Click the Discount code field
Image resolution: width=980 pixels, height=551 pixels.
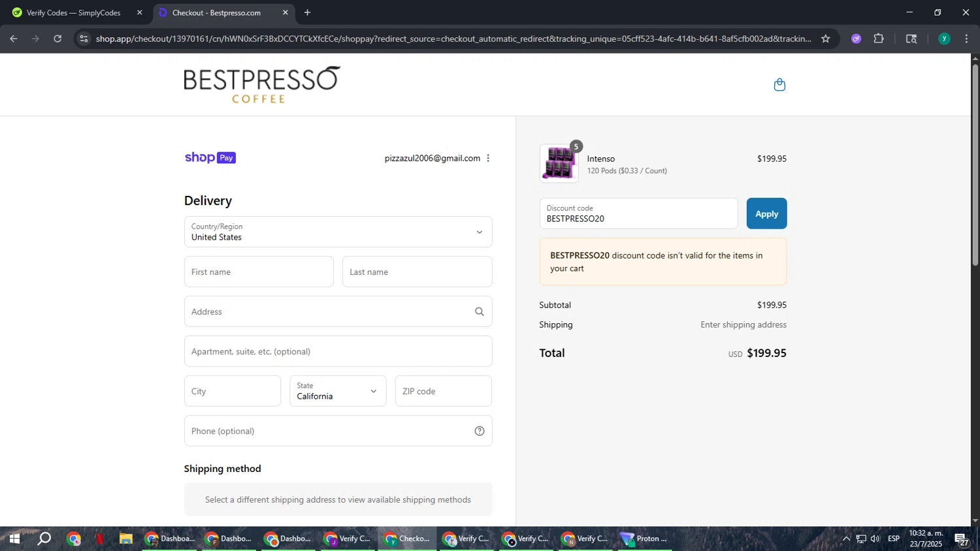(x=638, y=213)
